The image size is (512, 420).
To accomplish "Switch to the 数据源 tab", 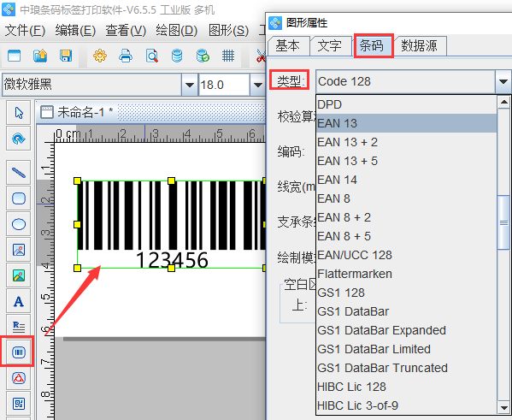I will pyautogui.click(x=420, y=45).
